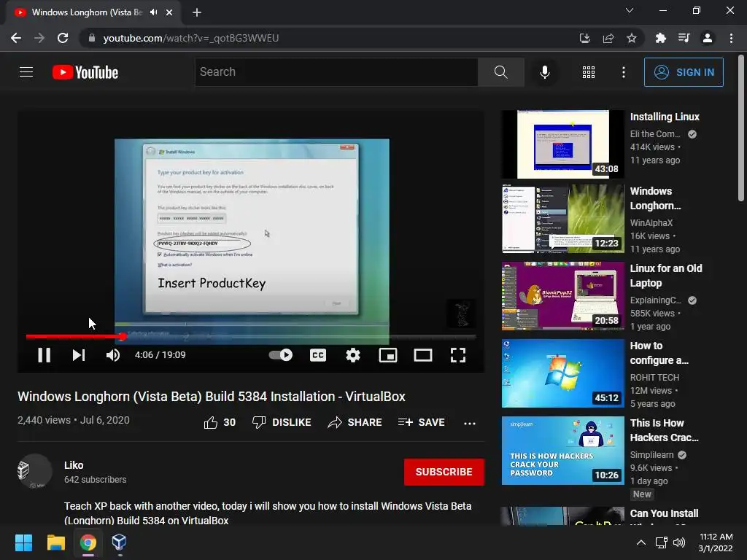Select the Windows Longhorn YouTube tab

tap(93, 12)
